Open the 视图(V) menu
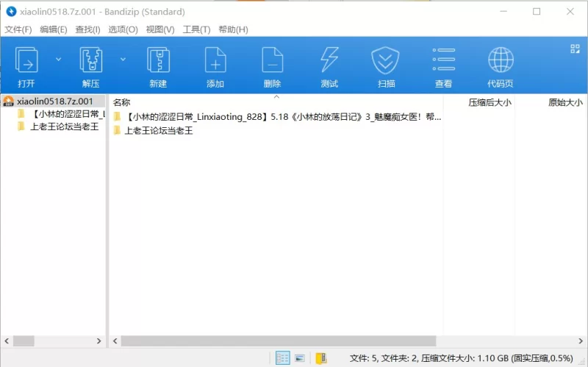588x367 pixels. tap(160, 29)
